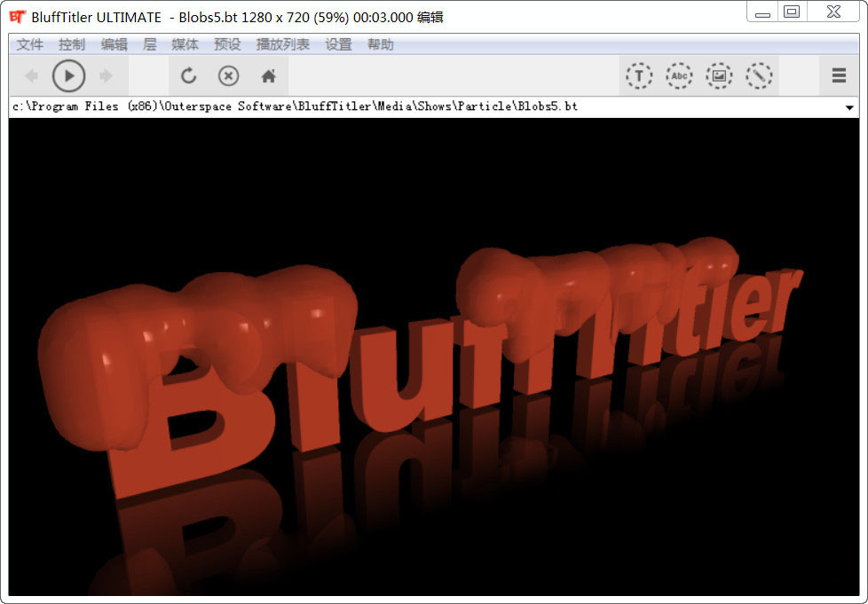The height and width of the screenshot is (604, 868).
Task: Click the dashed Abc layer icon
Action: [x=679, y=75]
